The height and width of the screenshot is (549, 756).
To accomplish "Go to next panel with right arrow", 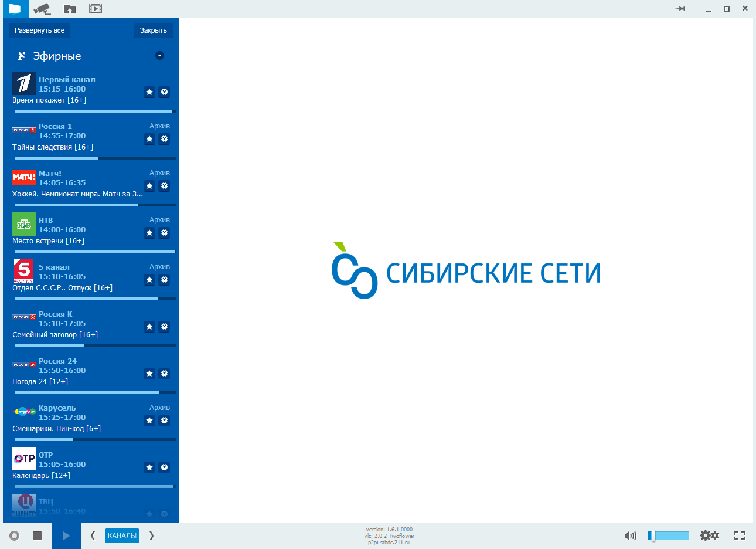I will pyautogui.click(x=151, y=536).
